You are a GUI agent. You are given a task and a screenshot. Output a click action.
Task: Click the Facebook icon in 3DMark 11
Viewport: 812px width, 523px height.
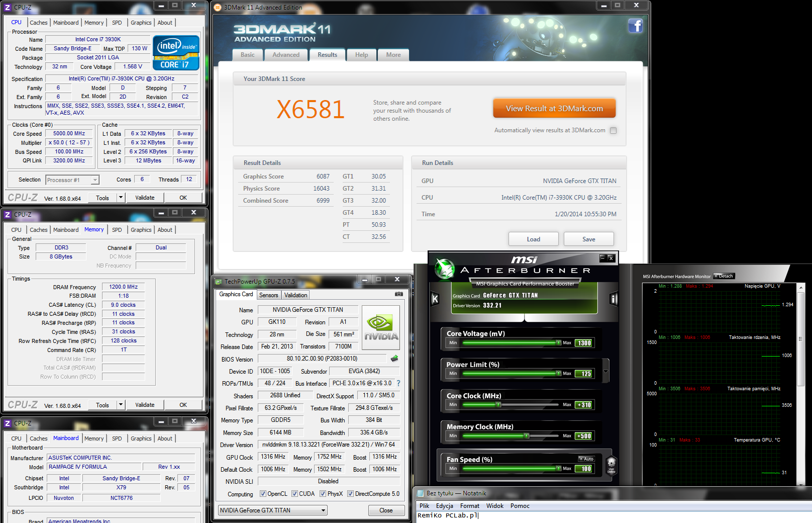click(x=635, y=26)
